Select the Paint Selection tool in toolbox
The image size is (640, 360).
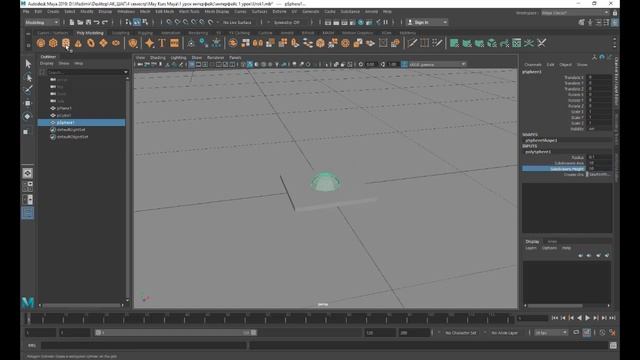(28, 90)
